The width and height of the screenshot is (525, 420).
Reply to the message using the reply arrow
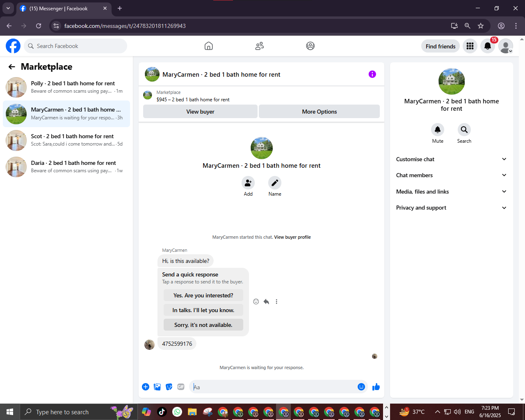(x=266, y=301)
